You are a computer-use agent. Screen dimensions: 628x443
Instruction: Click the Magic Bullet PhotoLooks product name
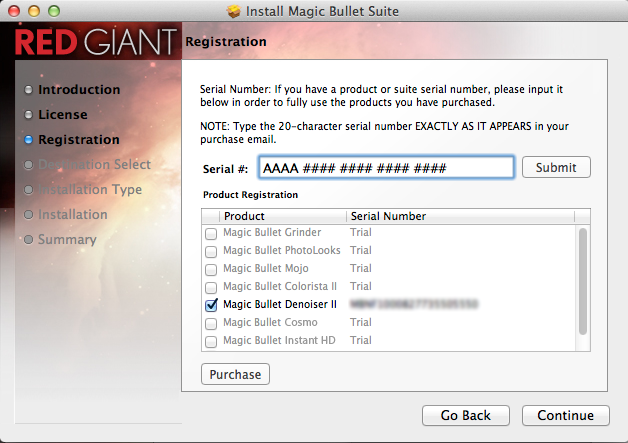click(x=282, y=250)
